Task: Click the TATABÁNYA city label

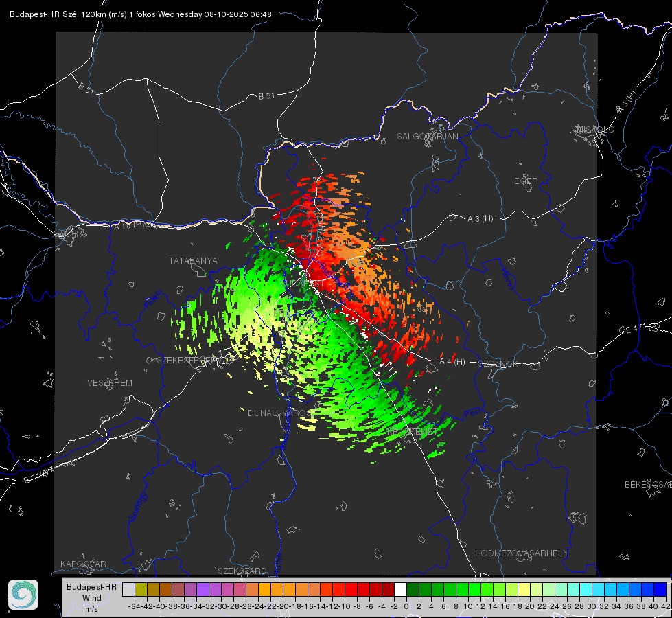Action: pyautogui.click(x=193, y=261)
